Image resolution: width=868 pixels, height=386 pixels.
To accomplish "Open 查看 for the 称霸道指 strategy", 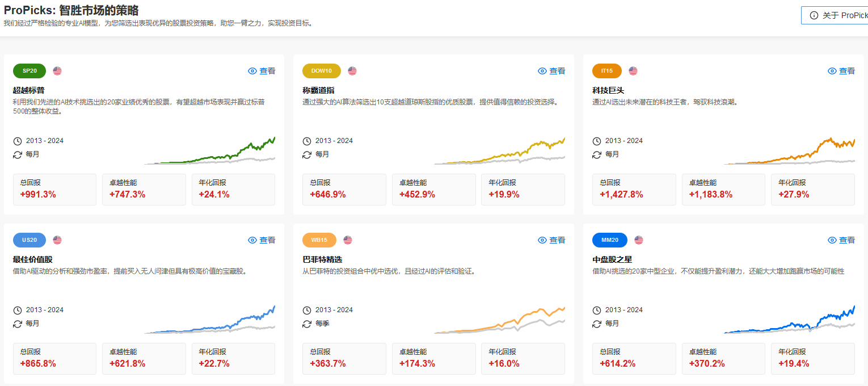I will pos(551,71).
